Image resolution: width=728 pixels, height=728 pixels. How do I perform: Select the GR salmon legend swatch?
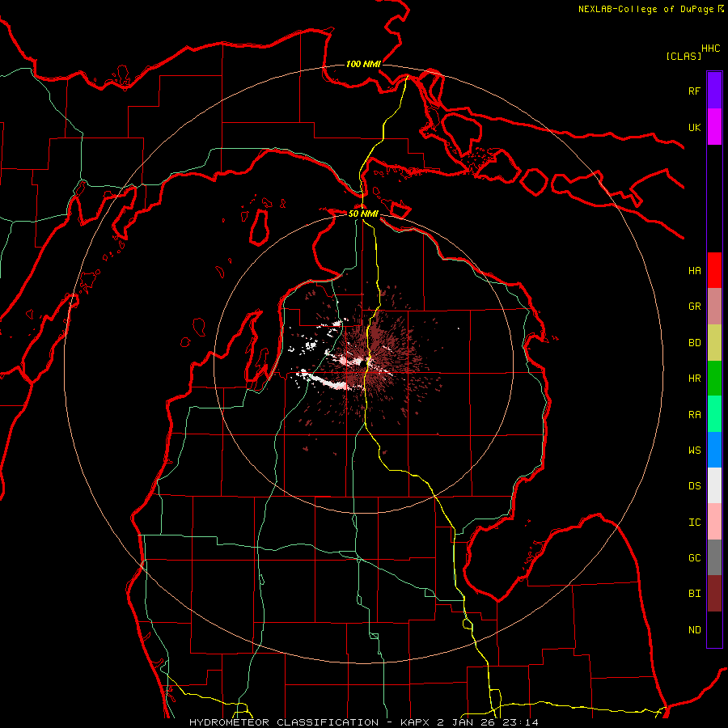coord(714,307)
